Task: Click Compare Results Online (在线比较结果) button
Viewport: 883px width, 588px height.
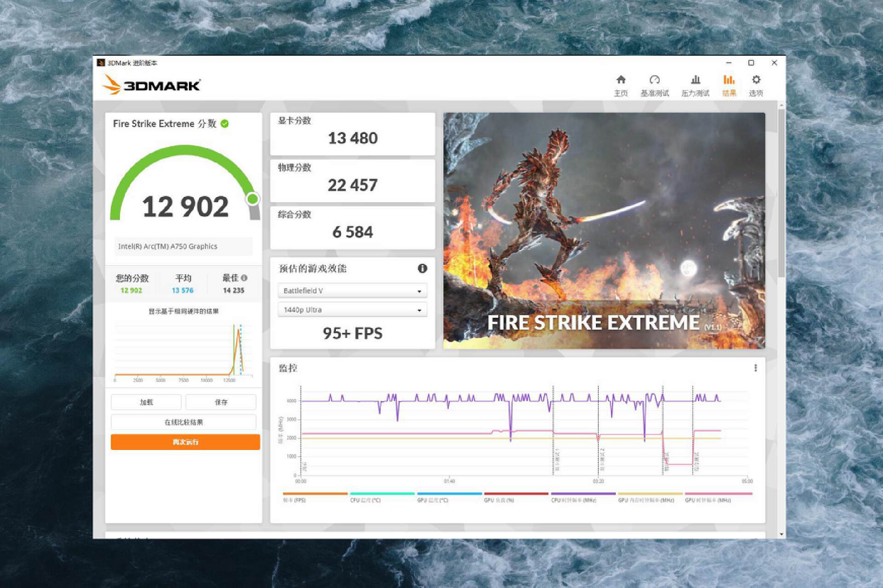Action: coord(183,422)
